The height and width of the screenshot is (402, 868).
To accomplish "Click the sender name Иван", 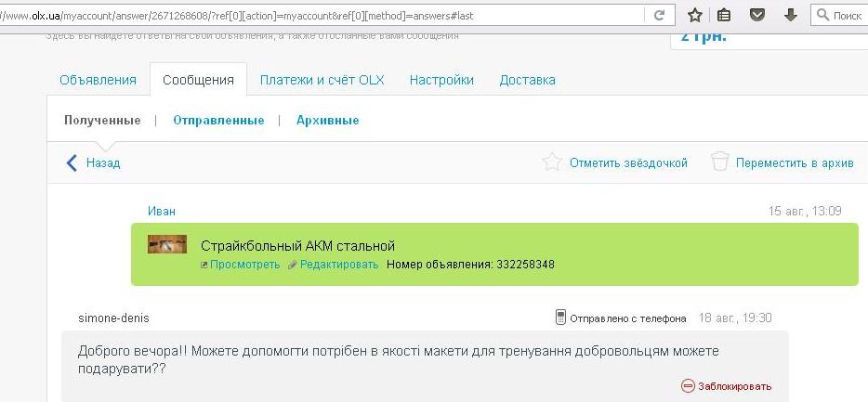I will point(162,211).
